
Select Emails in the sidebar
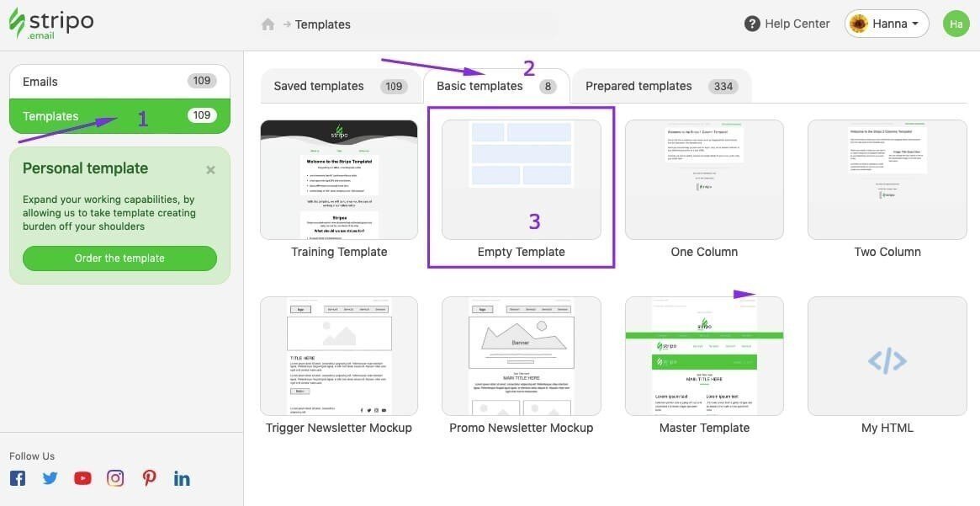point(40,81)
